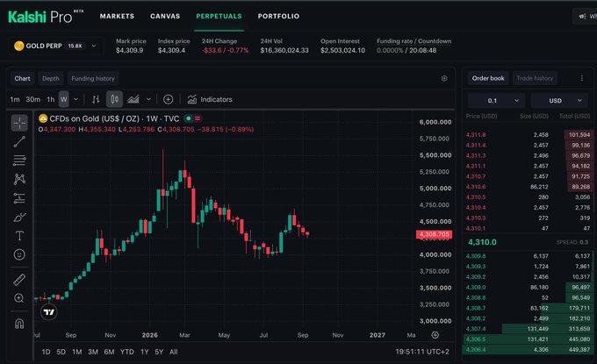Open the Fibonacci retracement tools
The image size is (597, 364).
tap(19, 161)
